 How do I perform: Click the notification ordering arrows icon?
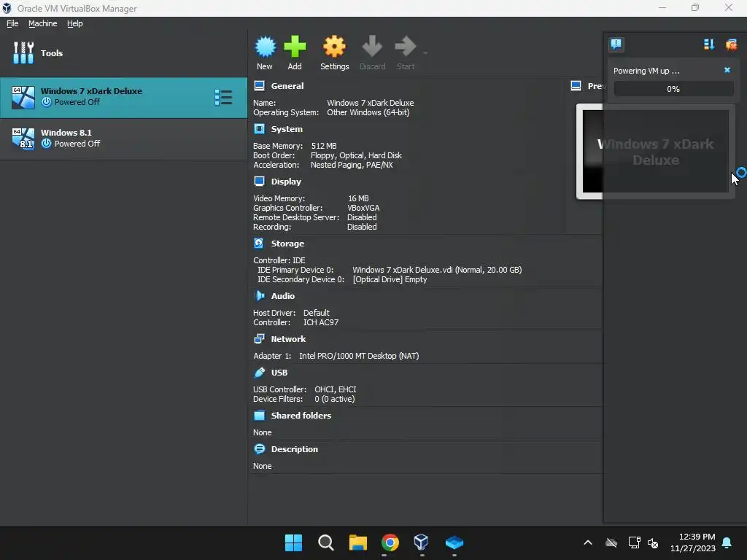click(709, 44)
